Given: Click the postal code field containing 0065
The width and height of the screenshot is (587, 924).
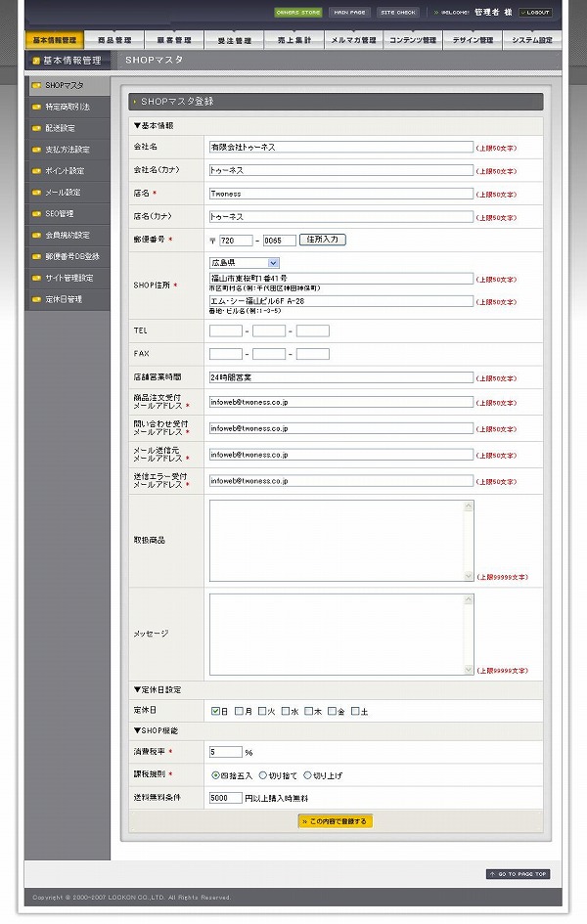Looking at the screenshot, I should pyautogui.click(x=280, y=241).
